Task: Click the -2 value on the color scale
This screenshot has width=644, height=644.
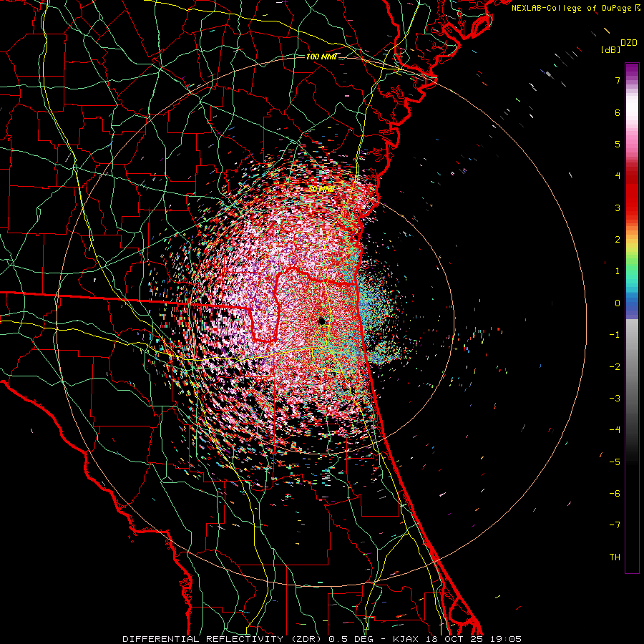Action: [x=615, y=366]
